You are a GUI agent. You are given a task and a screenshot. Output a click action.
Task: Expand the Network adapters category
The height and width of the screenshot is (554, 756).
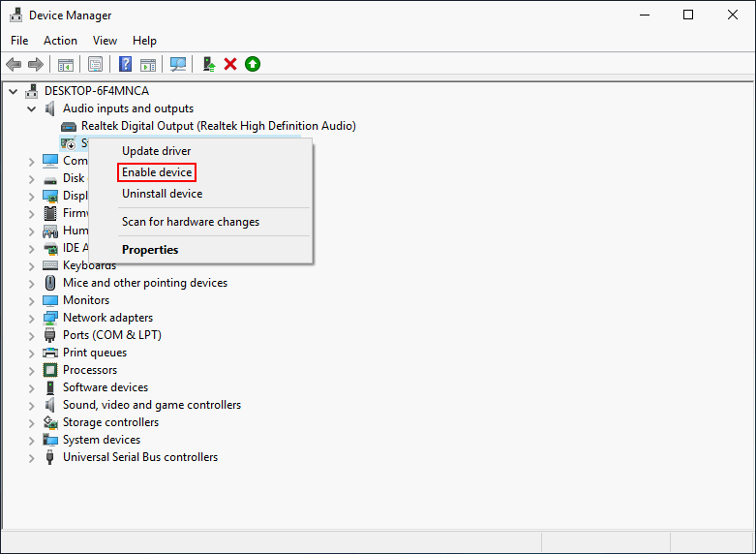(32, 318)
